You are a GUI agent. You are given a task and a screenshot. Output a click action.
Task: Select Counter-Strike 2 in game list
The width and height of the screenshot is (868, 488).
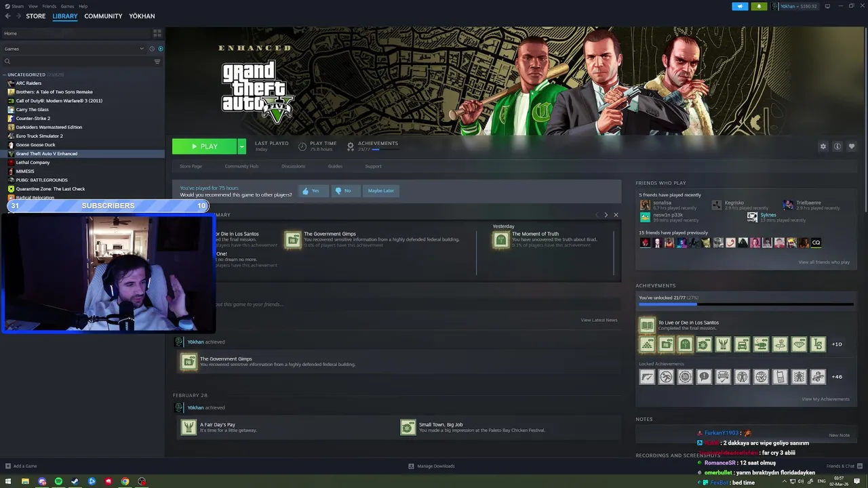[x=33, y=119]
